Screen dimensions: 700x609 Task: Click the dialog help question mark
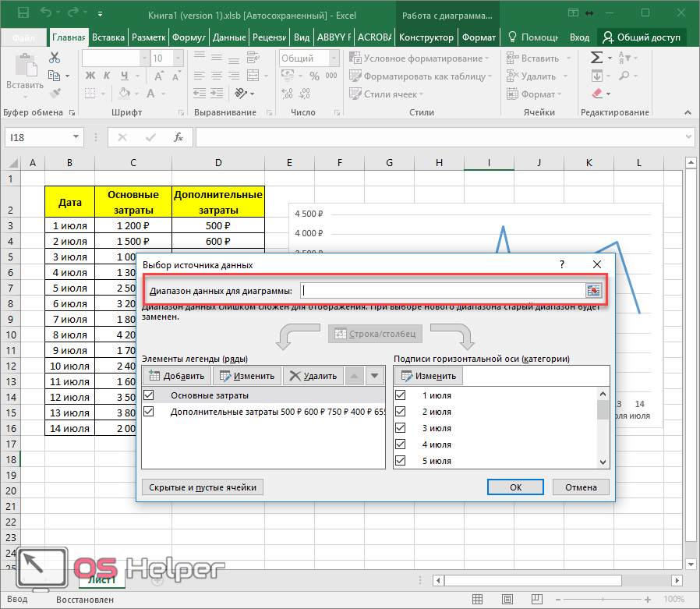(x=561, y=265)
